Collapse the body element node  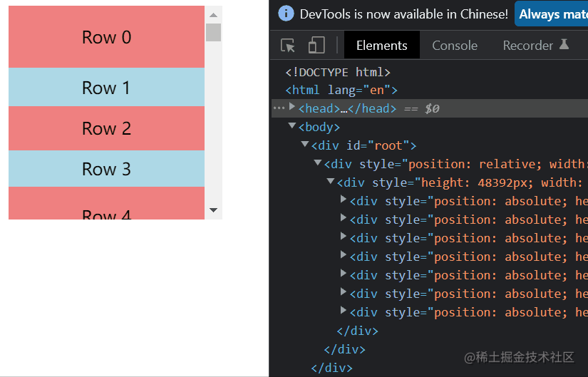292,125
